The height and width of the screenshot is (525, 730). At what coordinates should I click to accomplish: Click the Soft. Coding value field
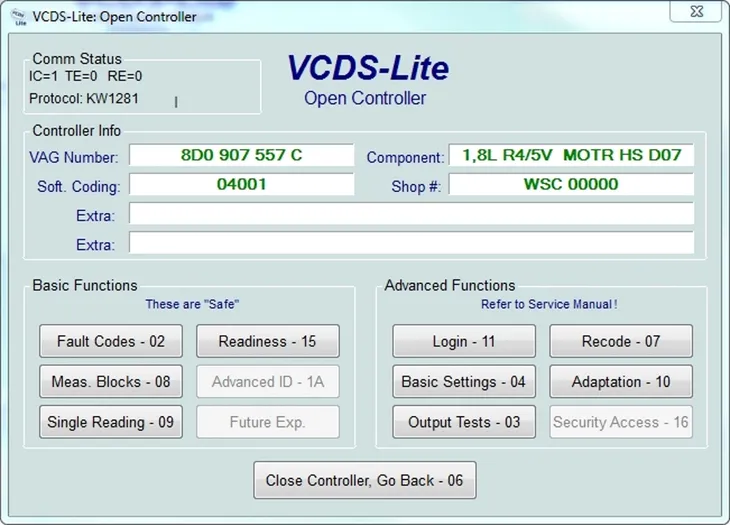(x=241, y=184)
